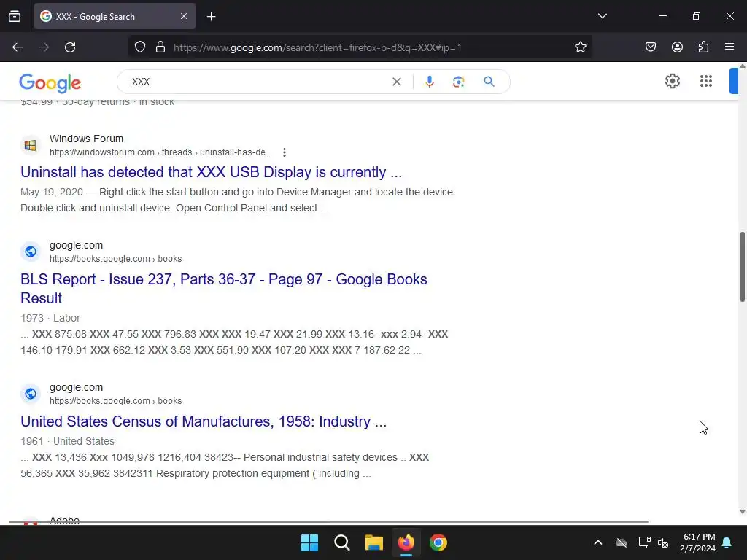Click scrollbar down arrow
The width and height of the screenshot is (747, 560).
coord(742,512)
